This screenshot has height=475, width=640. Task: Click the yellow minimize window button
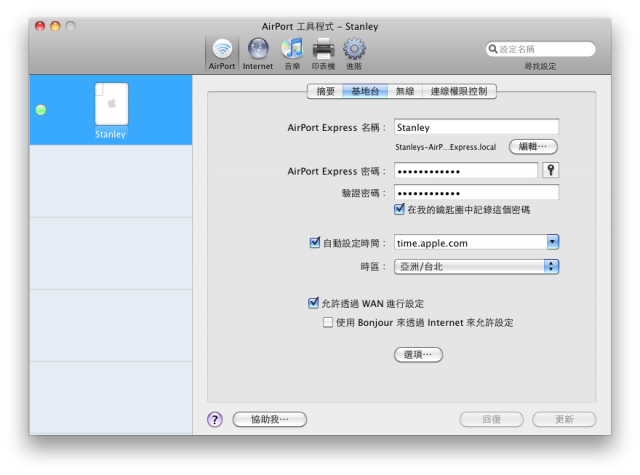55,26
